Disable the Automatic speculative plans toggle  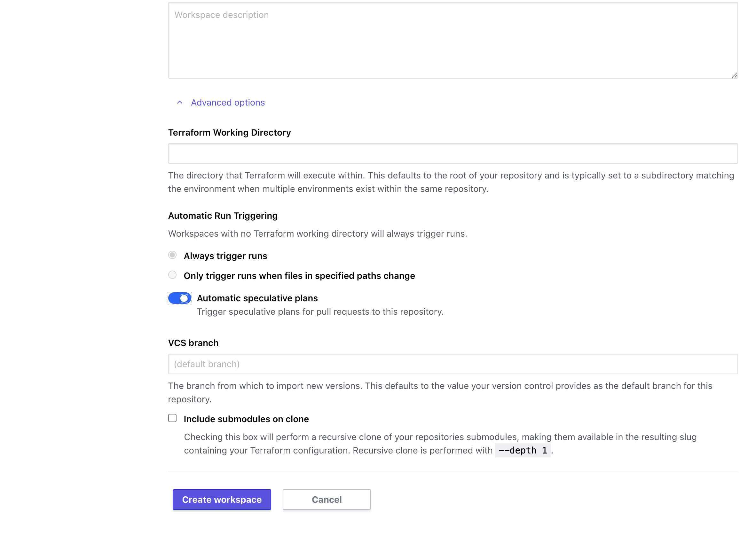click(x=179, y=298)
